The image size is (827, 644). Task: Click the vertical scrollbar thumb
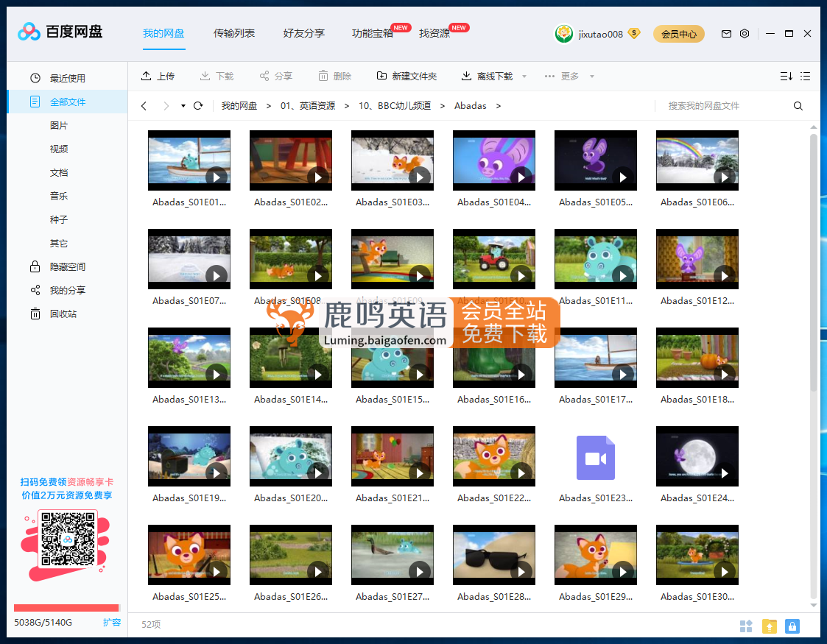pos(813,263)
